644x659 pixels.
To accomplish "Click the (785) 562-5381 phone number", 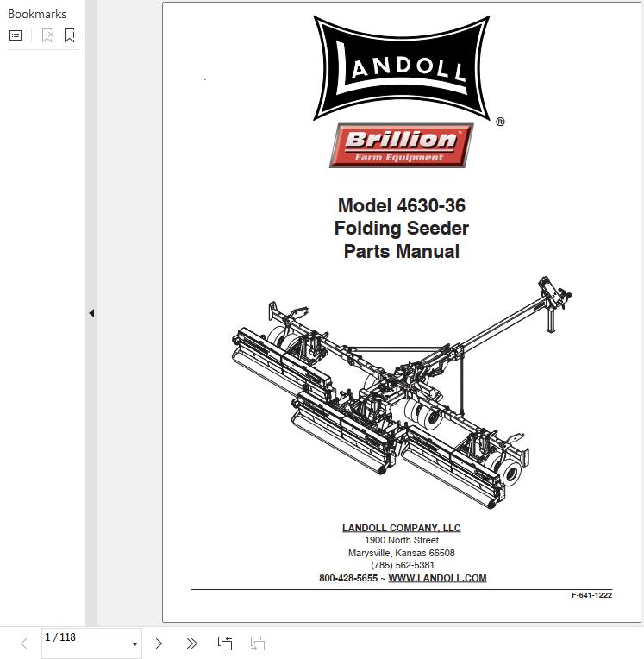I will 402,565.
